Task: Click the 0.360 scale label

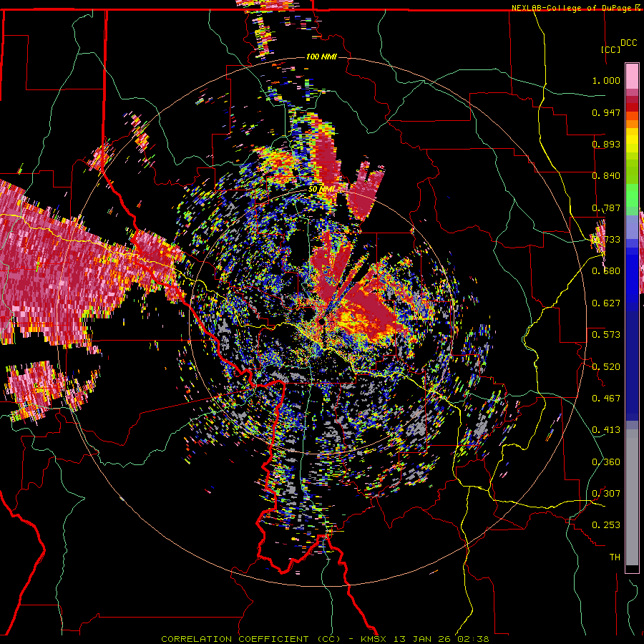Action: tap(606, 462)
